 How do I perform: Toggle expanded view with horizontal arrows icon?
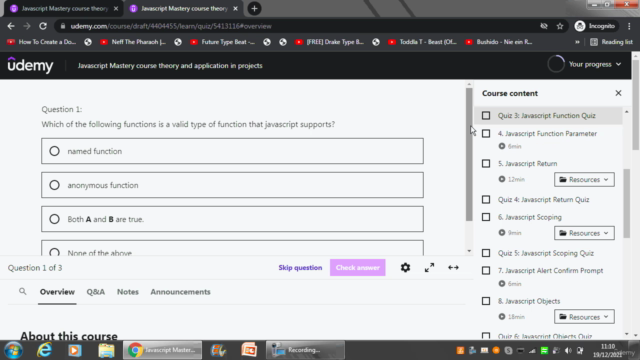click(x=453, y=268)
